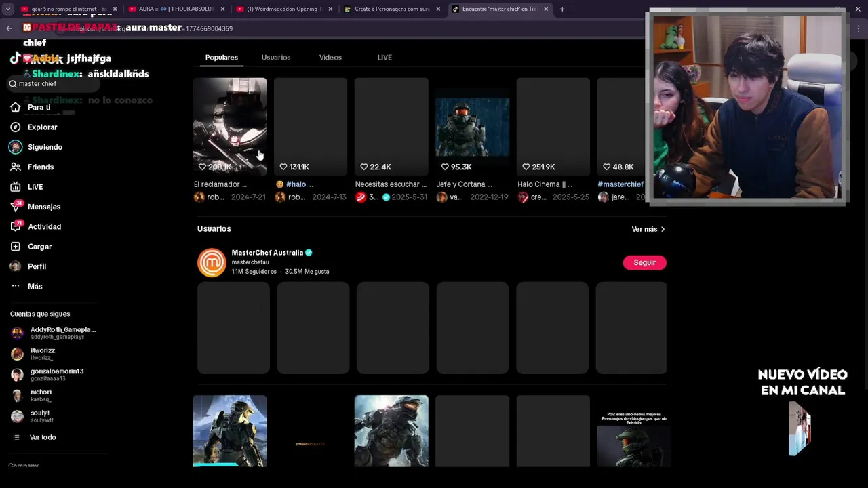
Task: Click verified badge beside MasterChef Australia
Action: 309,253
